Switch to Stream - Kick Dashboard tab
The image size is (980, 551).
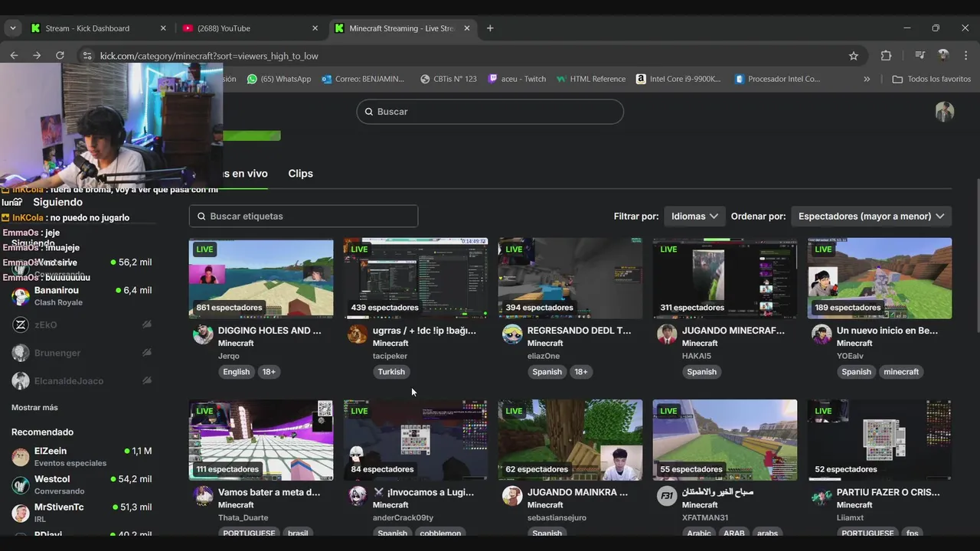pos(98,28)
